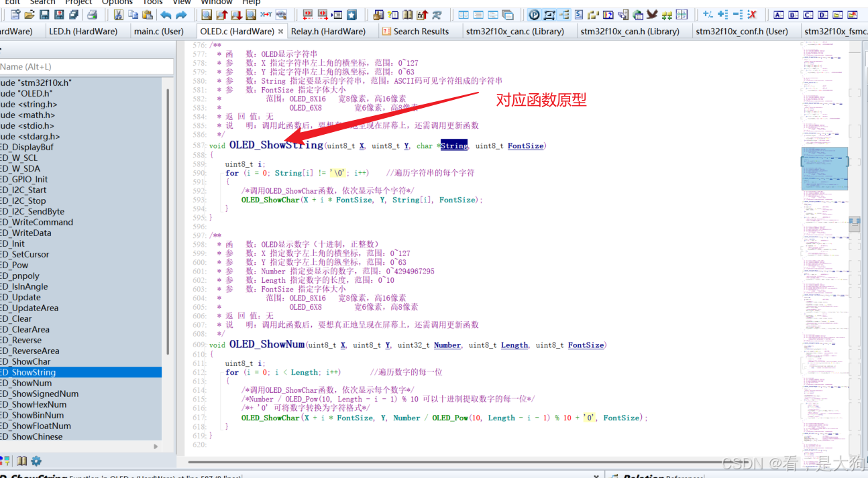
Task: Click the Open File folder icon
Action: tap(30, 15)
